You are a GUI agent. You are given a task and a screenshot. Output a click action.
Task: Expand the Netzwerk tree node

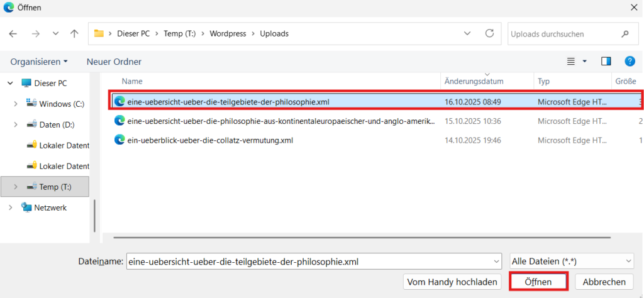point(11,207)
